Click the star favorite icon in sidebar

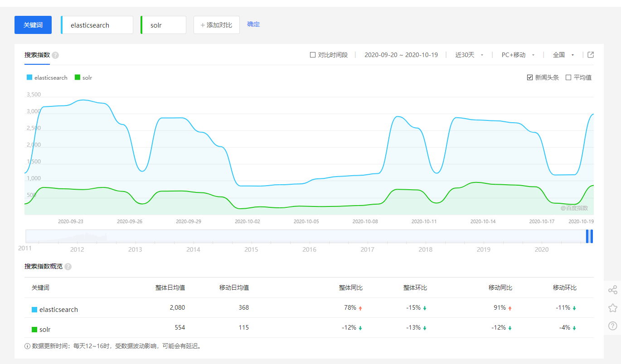tap(613, 308)
